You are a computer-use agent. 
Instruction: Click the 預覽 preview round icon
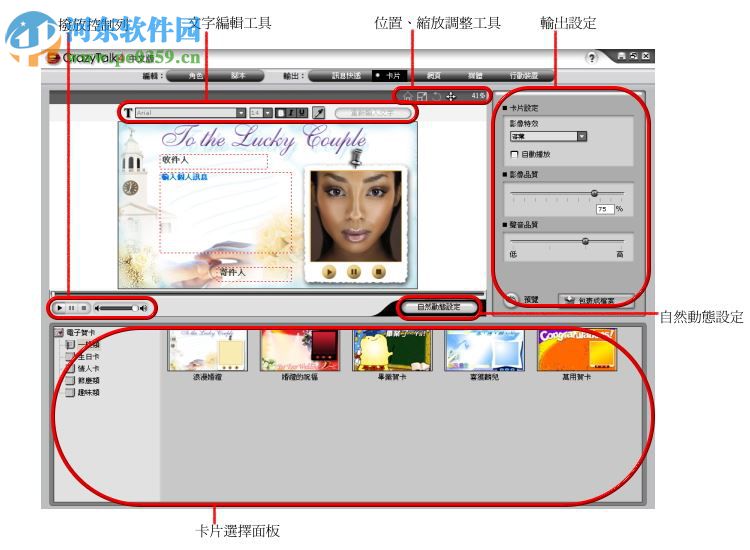(511, 299)
